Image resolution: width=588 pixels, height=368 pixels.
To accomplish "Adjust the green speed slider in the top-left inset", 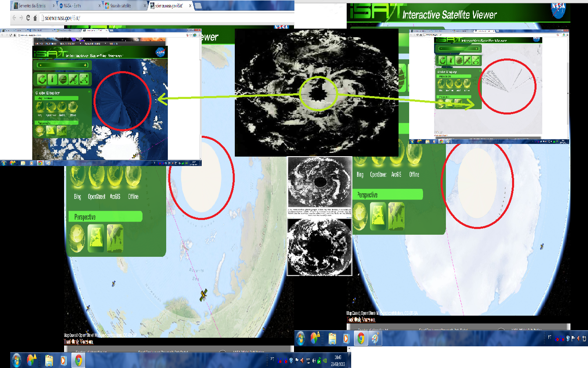I will 62,65.
